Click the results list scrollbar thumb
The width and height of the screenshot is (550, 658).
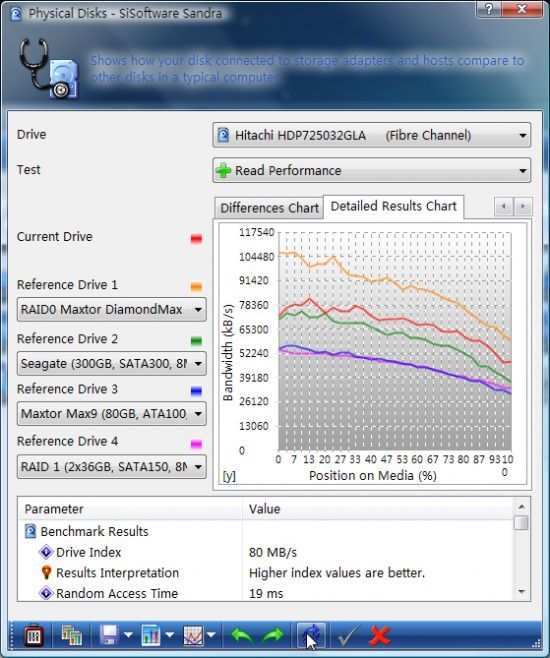521,522
